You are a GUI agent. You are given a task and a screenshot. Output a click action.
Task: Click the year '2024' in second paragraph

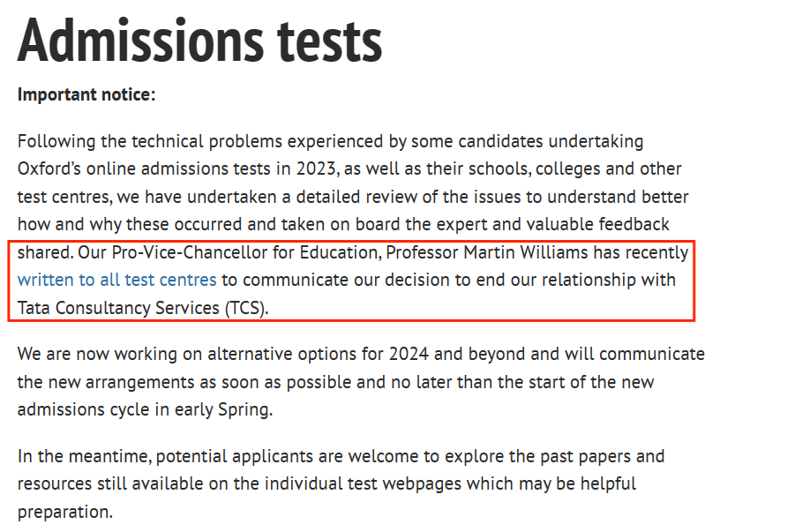coord(409,354)
